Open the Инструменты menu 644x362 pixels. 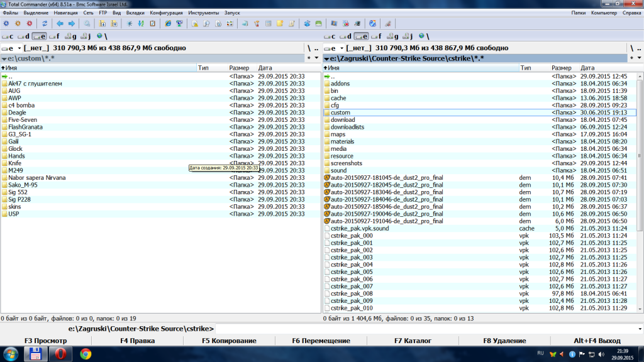203,13
